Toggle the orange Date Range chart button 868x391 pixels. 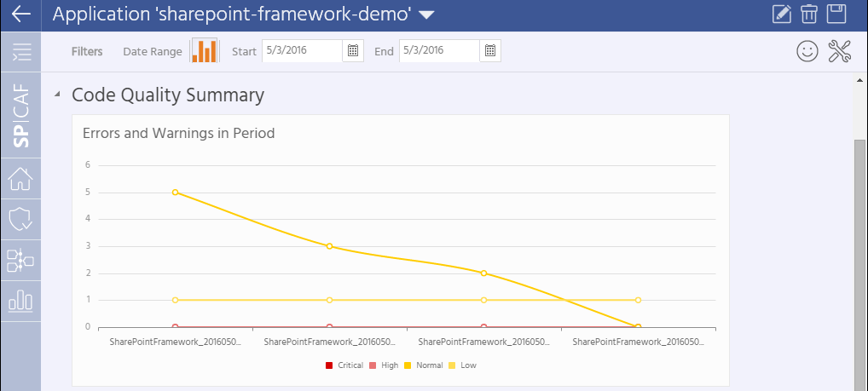coord(205,51)
